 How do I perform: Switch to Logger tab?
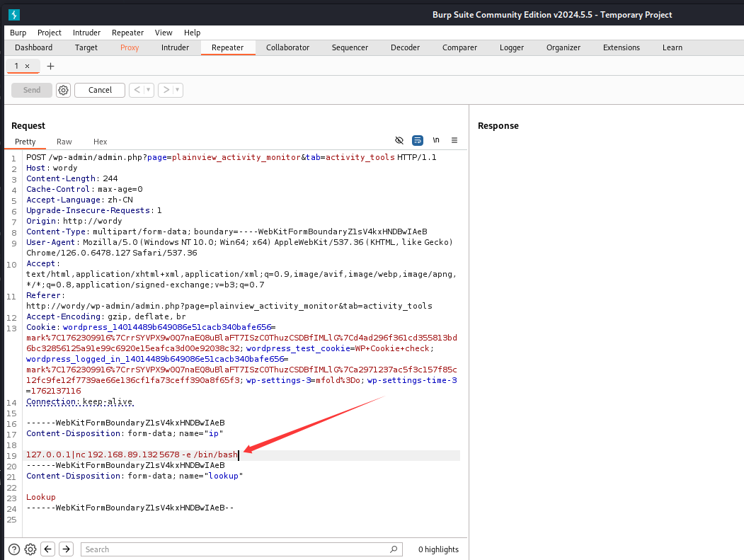(x=512, y=47)
